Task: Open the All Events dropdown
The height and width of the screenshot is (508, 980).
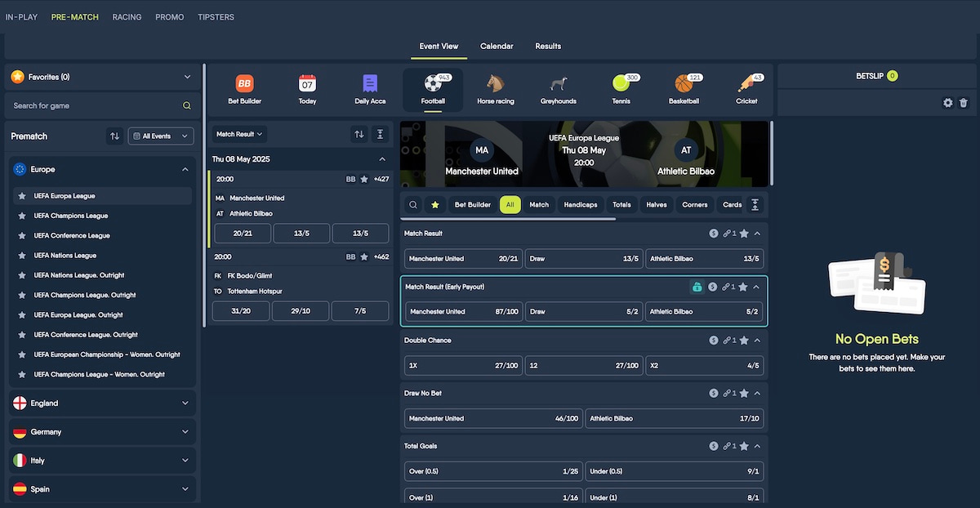Action: [x=162, y=136]
